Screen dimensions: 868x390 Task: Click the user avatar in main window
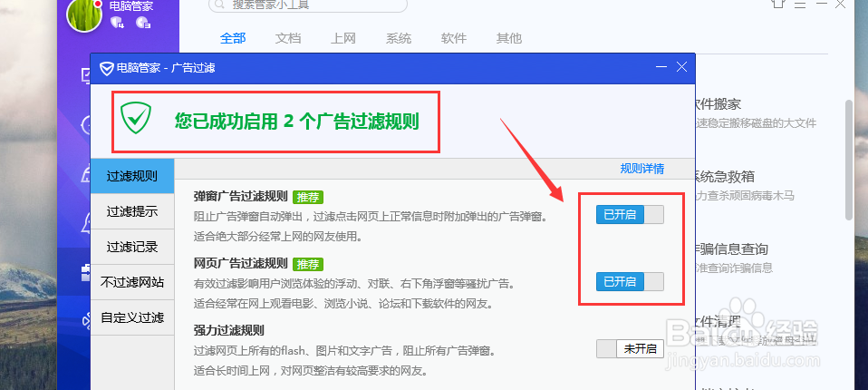pos(84,14)
